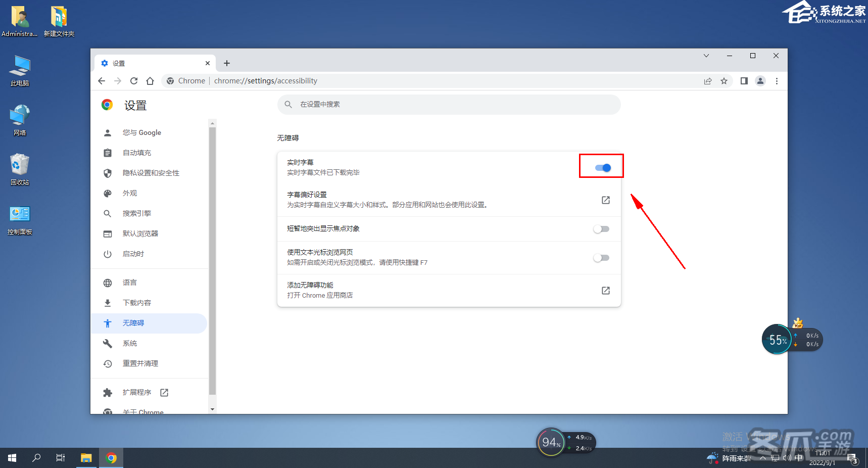Open 下载内容 settings section
This screenshot has width=868, height=468.
(149, 303)
